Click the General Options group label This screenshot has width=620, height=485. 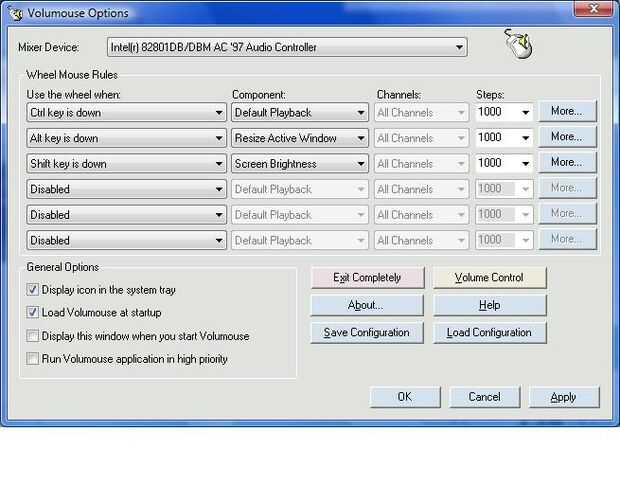tap(62, 267)
